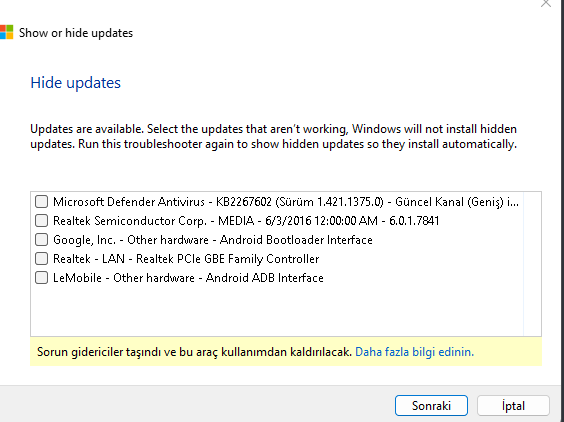The height and width of the screenshot is (422, 564).
Task: Click the Show or hide updates title text
Action: pos(76,33)
